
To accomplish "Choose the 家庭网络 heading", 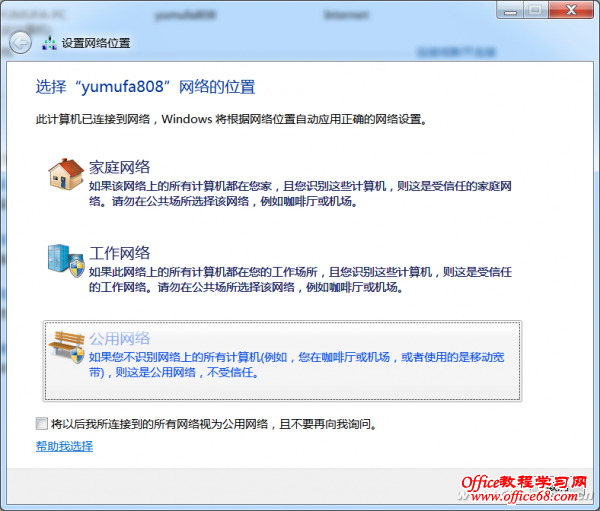I will coord(120,167).
